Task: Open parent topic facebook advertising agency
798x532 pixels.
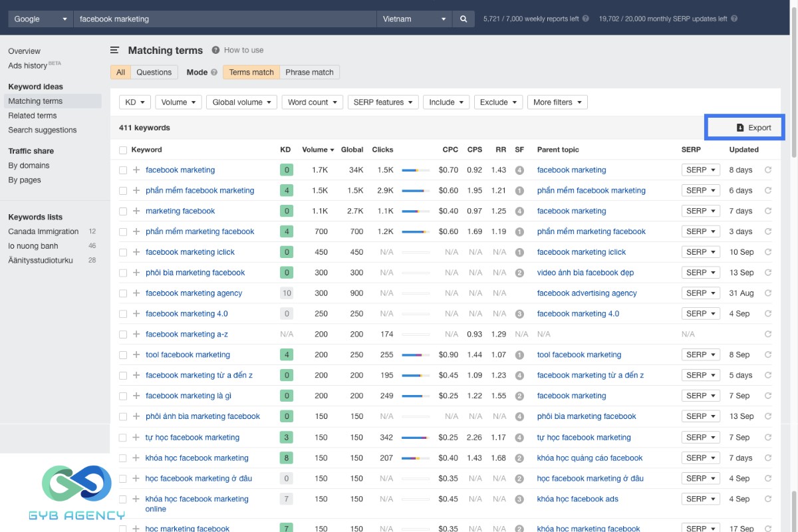Action: [x=587, y=293]
